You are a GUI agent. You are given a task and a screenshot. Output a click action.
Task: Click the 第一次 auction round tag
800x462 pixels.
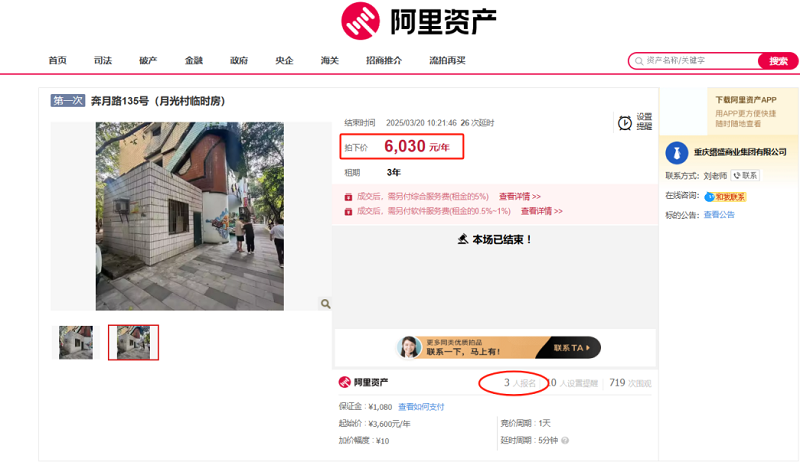[67, 100]
